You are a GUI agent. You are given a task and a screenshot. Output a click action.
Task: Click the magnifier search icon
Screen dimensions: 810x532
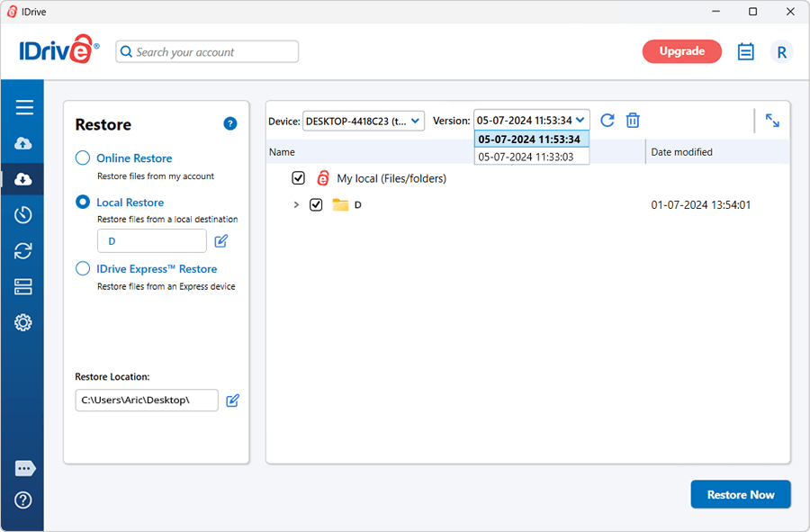point(126,51)
